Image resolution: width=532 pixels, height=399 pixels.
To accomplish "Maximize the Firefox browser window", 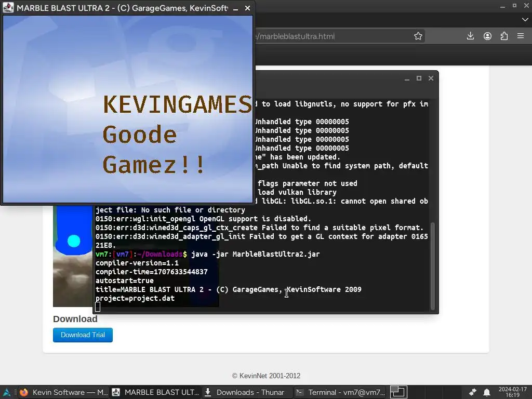I will (515, 6).
